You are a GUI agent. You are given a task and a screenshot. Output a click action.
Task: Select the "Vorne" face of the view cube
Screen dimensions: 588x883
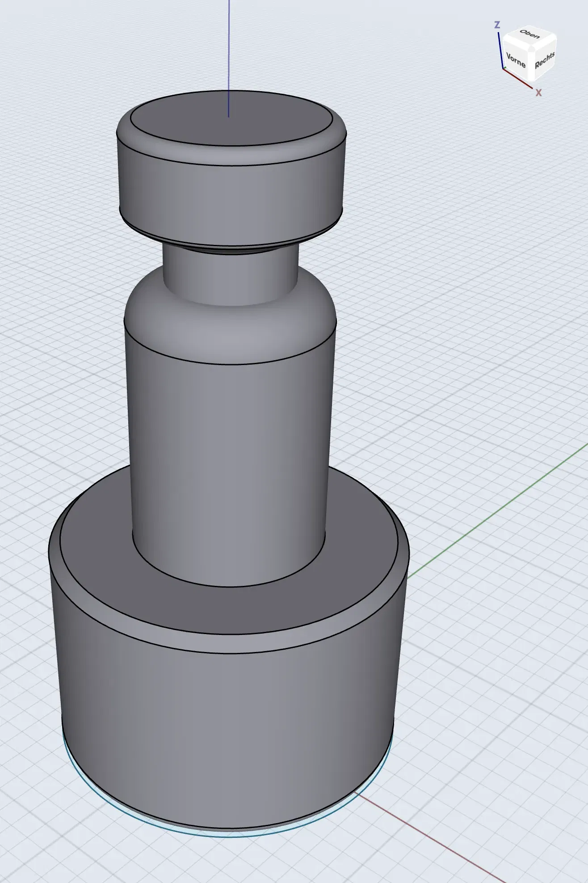pyautogui.click(x=516, y=60)
